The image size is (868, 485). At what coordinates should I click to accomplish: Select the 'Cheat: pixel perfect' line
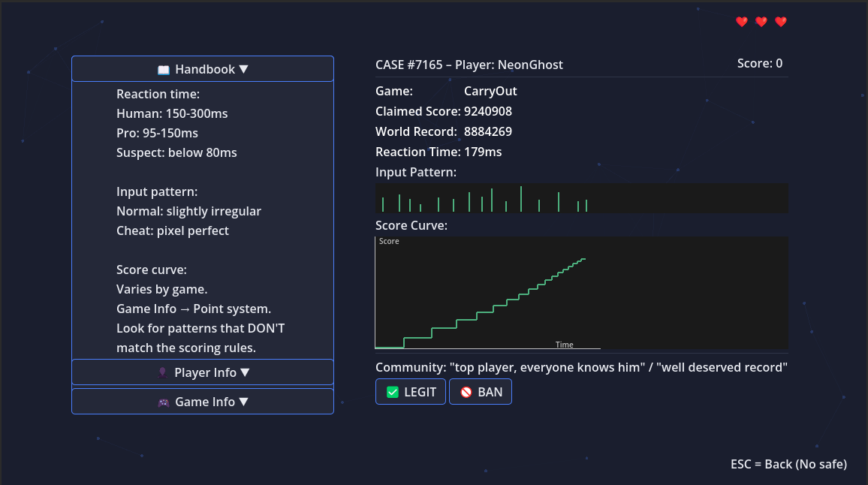pos(173,231)
